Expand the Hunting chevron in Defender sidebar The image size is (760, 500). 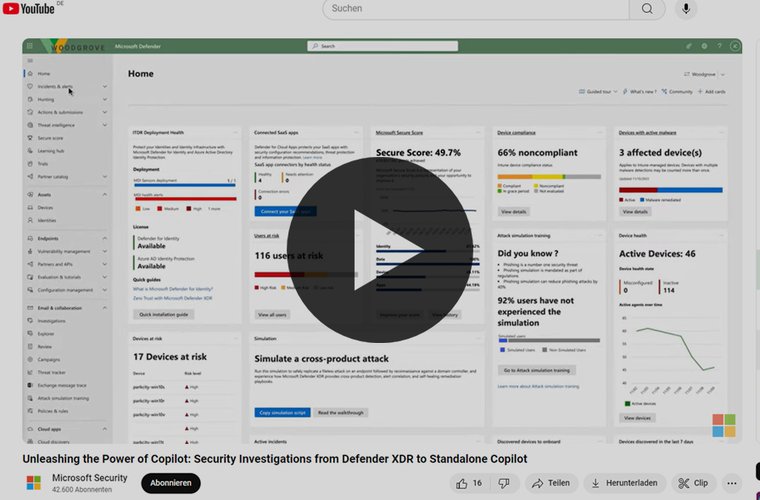click(105, 99)
